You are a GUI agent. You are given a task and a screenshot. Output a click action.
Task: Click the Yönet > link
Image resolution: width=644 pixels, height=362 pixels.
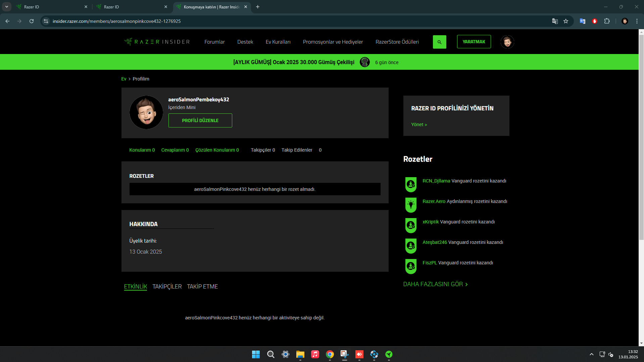coord(419,124)
